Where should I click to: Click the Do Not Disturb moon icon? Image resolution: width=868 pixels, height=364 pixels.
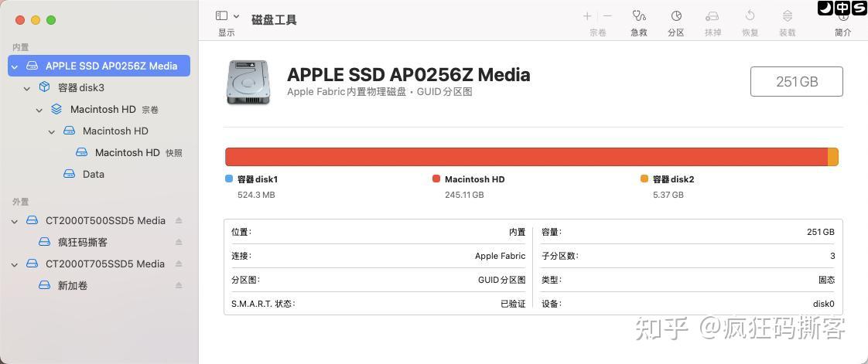click(825, 8)
